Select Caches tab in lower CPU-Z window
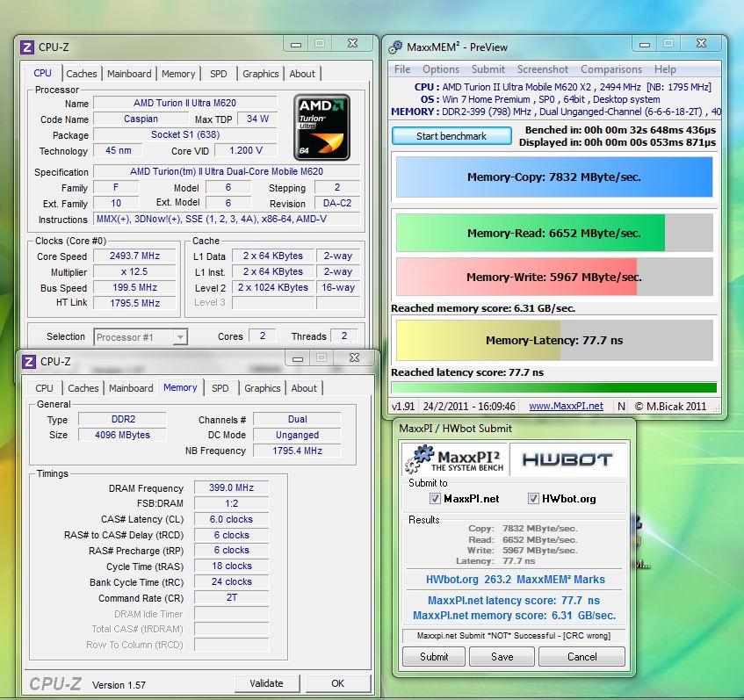 (83, 388)
